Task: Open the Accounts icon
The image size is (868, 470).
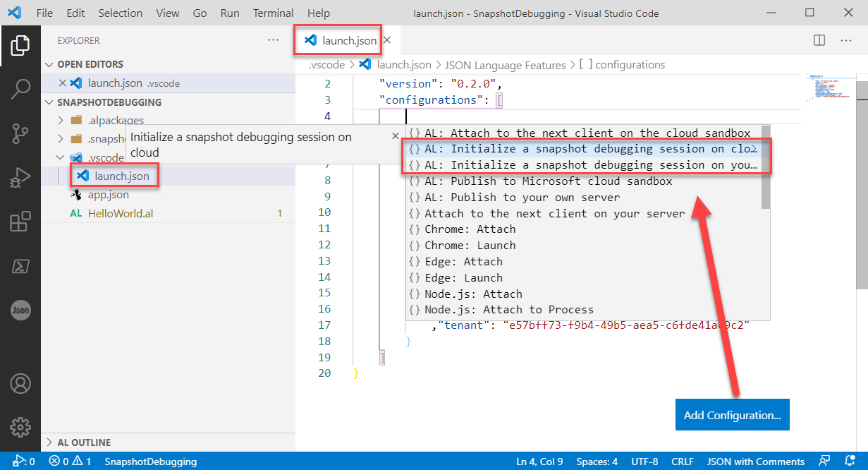Action: (20, 383)
